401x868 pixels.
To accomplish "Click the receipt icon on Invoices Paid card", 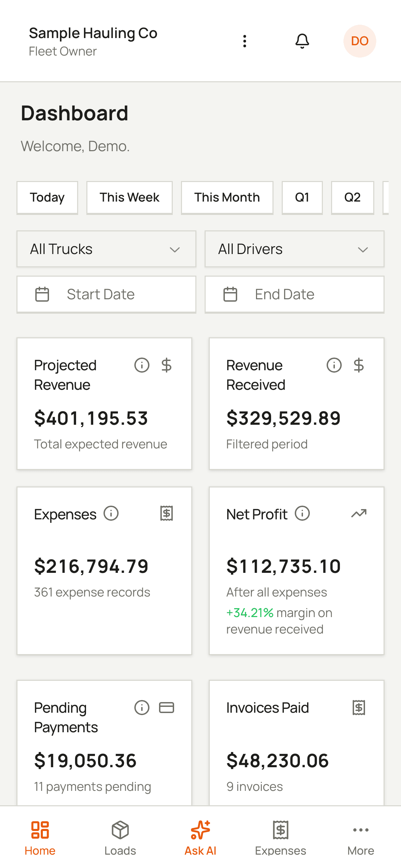I will coord(359,708).
